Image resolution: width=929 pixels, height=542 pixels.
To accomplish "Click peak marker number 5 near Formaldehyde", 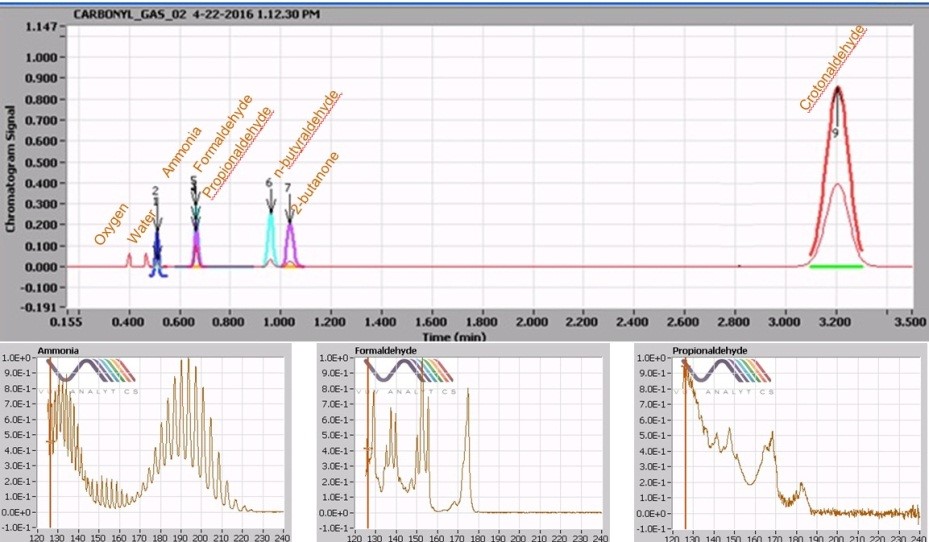I will 194,180.
